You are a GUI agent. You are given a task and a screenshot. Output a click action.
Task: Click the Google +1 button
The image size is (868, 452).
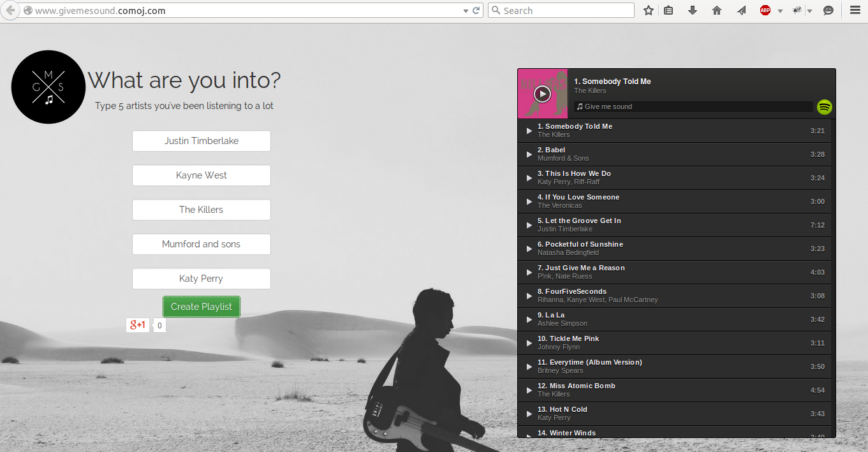[138, 325]
